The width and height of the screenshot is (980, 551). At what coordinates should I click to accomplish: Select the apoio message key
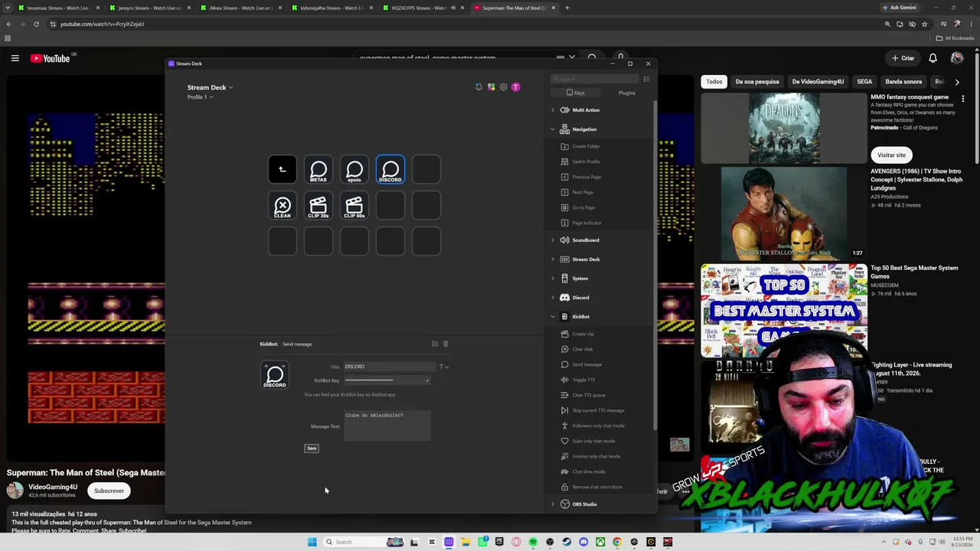pyautogui.click(x=354, y=170)
